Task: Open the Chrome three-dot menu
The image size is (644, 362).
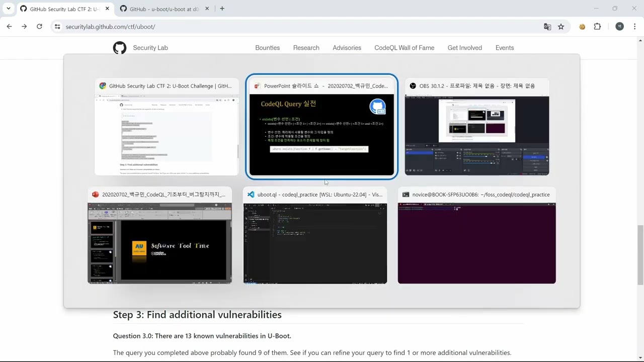Action: [635, 27]
